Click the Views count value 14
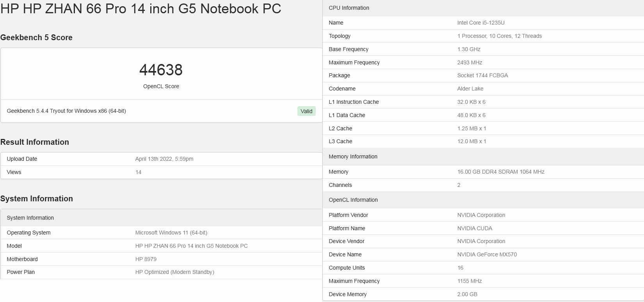The image size is (644, 302). tap(138, 172)
